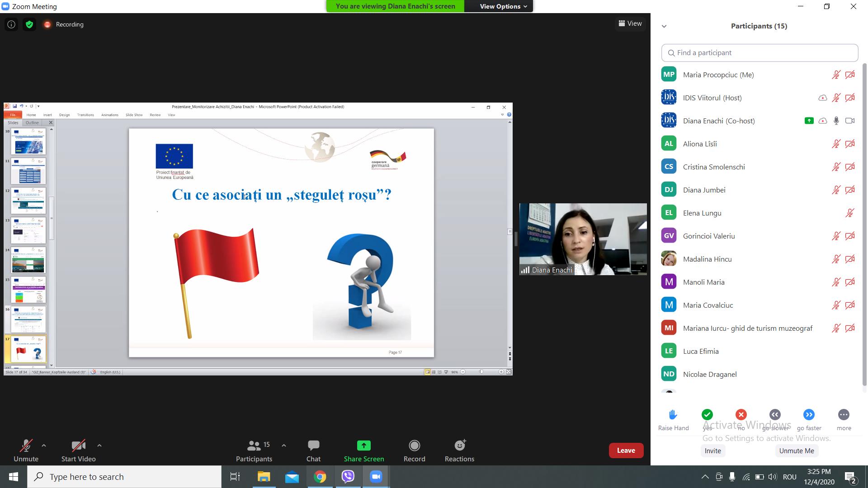The image size is (868, 488).
Task: Click Elena Lungu's muted microphone icon
Action: click(850, 213)
